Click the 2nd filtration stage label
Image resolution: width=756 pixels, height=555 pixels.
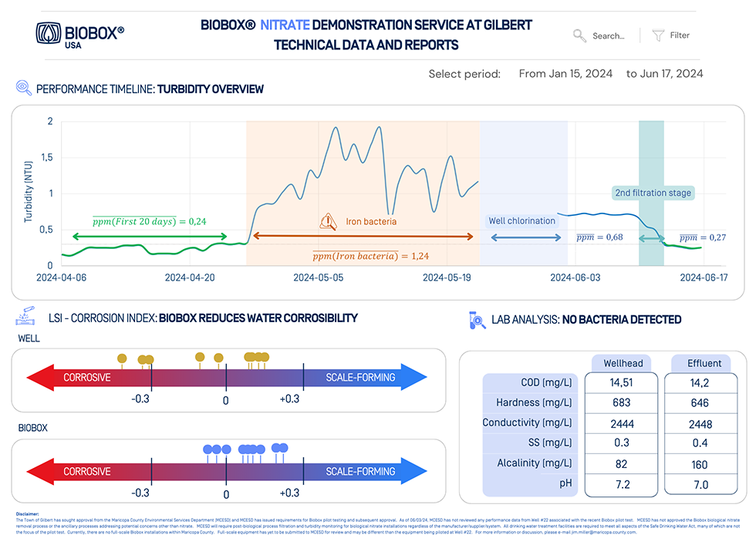(x=653, y=193)
